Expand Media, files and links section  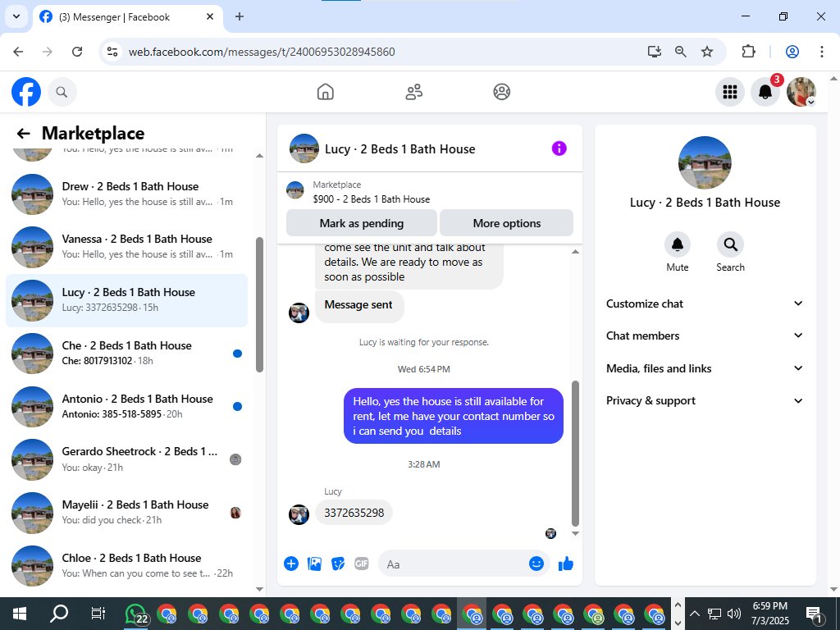[x=705, y=368]
